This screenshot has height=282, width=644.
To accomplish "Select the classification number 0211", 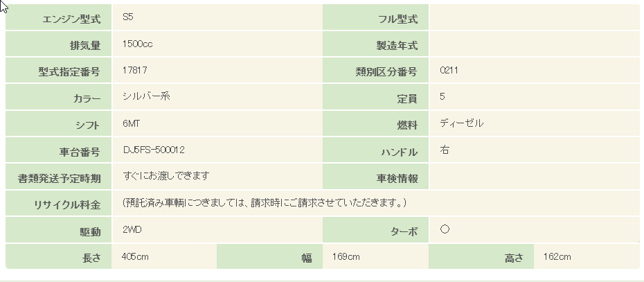I will tap(449, 71).
